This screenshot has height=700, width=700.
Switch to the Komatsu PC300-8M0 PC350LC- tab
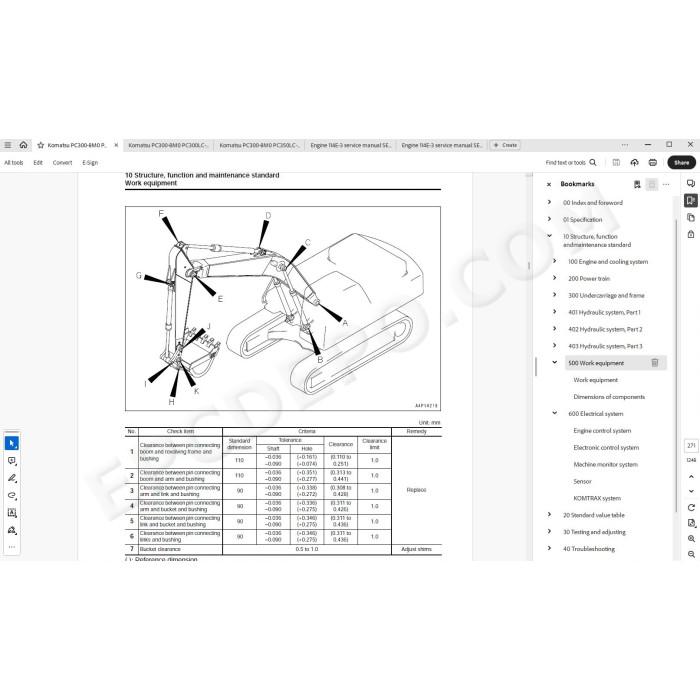tap(259, 145)
